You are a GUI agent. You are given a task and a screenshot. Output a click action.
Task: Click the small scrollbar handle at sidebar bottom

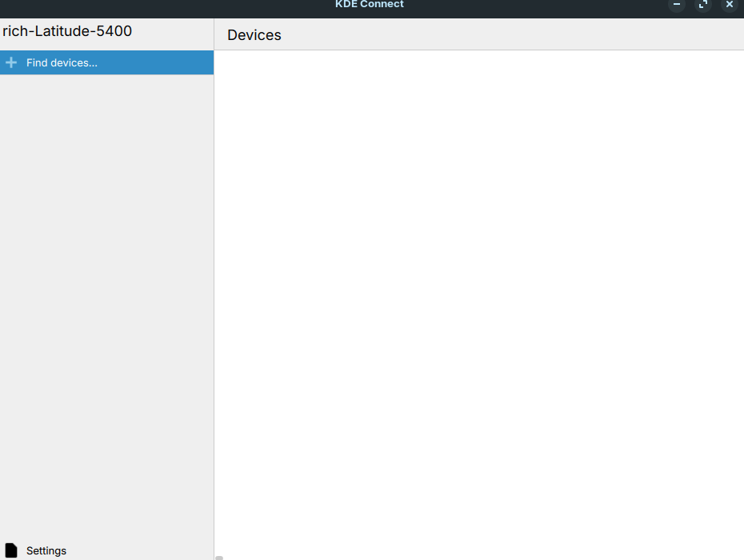pos(219,558)
